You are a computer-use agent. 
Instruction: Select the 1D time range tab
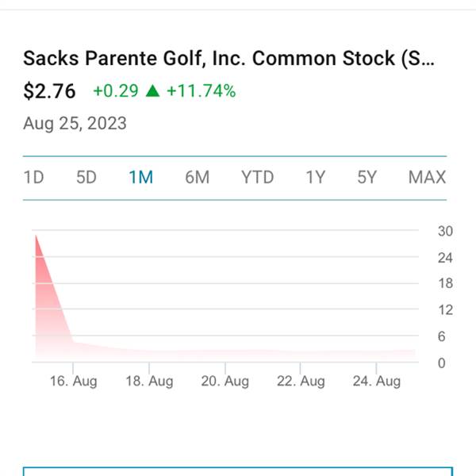tap(33, 177)
